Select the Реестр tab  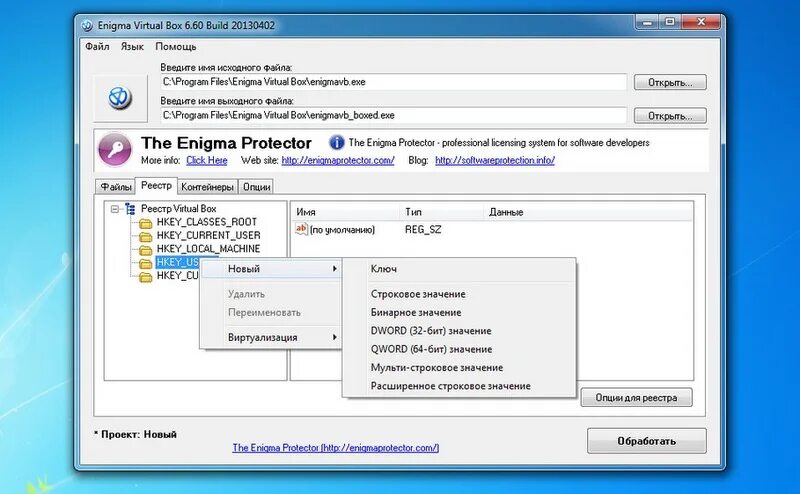156,185
